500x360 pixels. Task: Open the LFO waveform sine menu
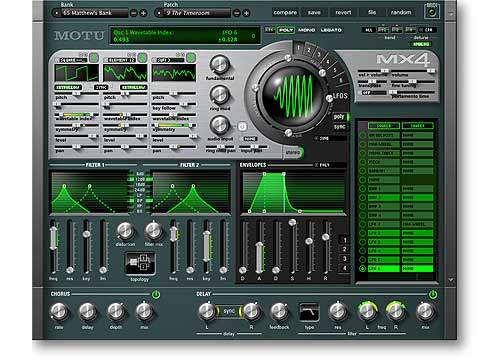tap(331, 138)
